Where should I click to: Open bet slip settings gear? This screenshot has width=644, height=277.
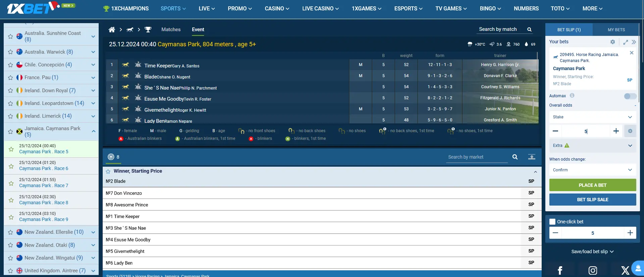pyautogui.click(x=612, y=42)
